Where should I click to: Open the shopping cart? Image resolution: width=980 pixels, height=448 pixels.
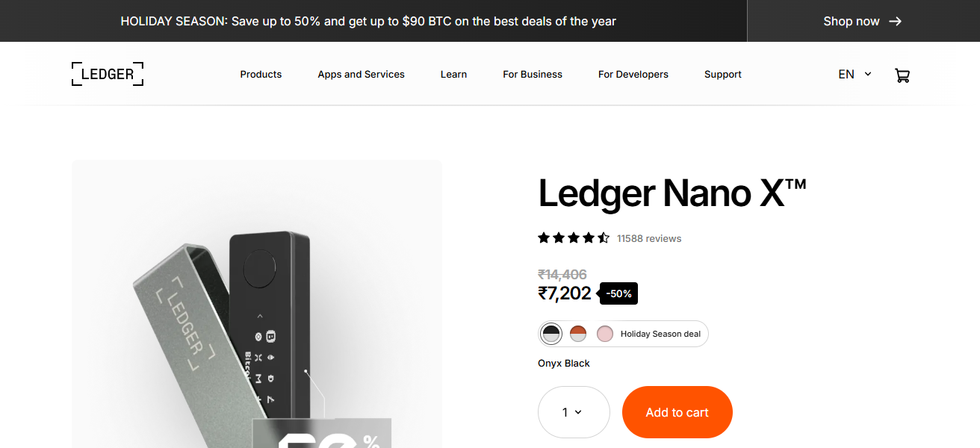click(x=902, y=75)
